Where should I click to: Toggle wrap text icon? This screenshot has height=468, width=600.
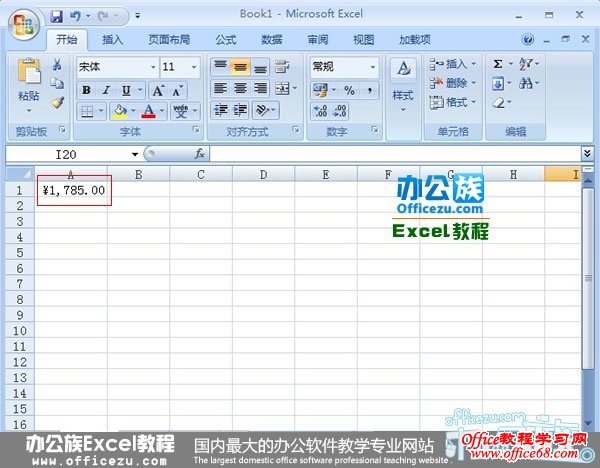tap(282, 66)
